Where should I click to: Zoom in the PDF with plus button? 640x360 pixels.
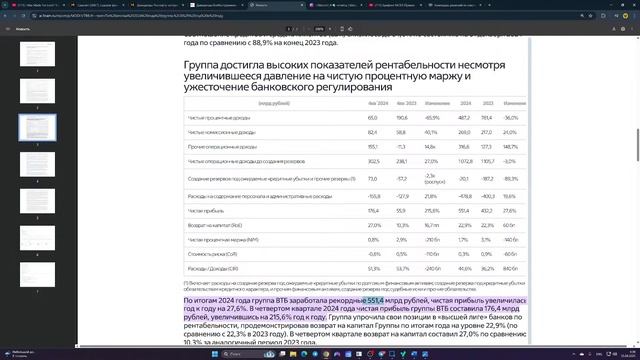(x=330, y=29)
